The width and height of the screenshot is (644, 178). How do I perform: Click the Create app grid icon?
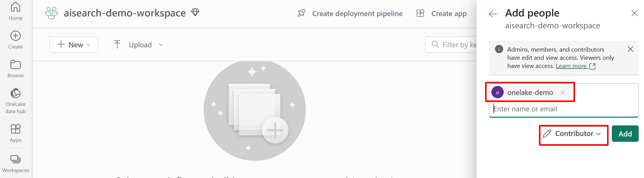pyautogui.click(x=420, y=13)
